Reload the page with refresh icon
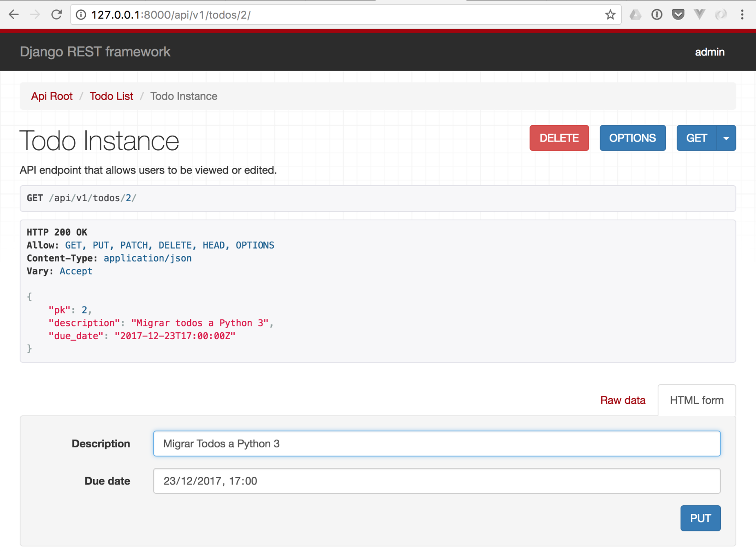 pyautogui.click(x=56, y=15)
